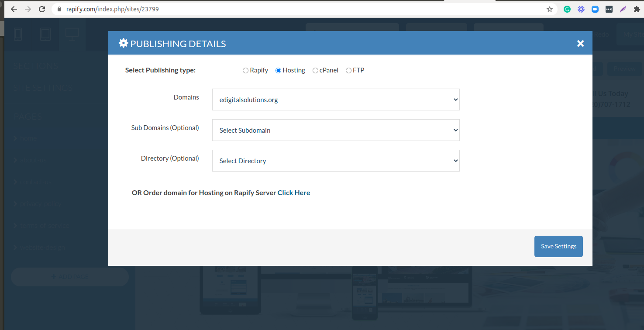
Task: Open the Domains dropdown
Action: point(336,100)
